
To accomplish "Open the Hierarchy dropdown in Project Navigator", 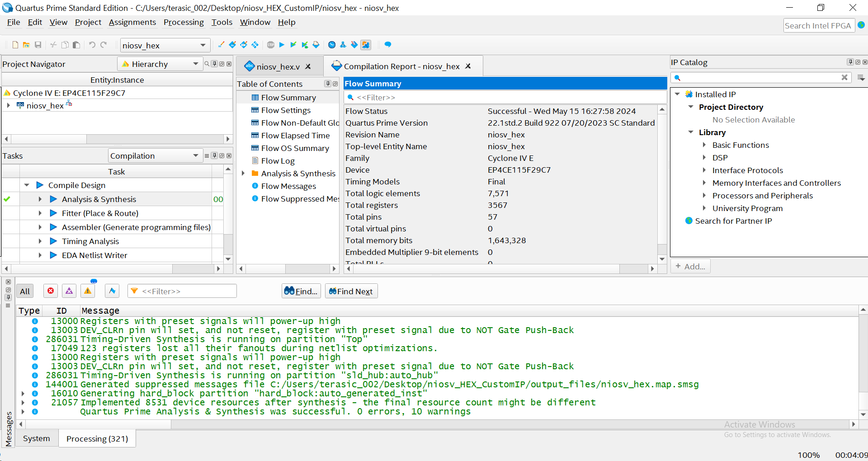I will (160, 64).
